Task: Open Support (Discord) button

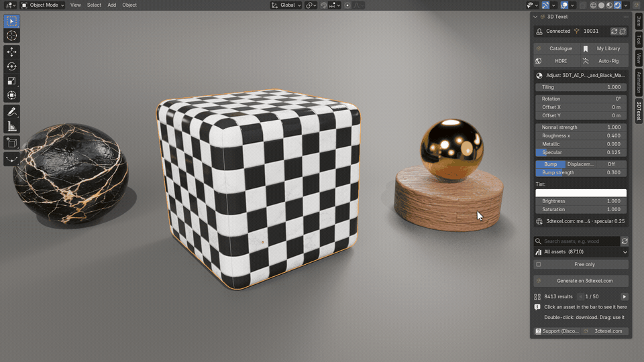Action: pyautogui.click(x=557, y=331)
